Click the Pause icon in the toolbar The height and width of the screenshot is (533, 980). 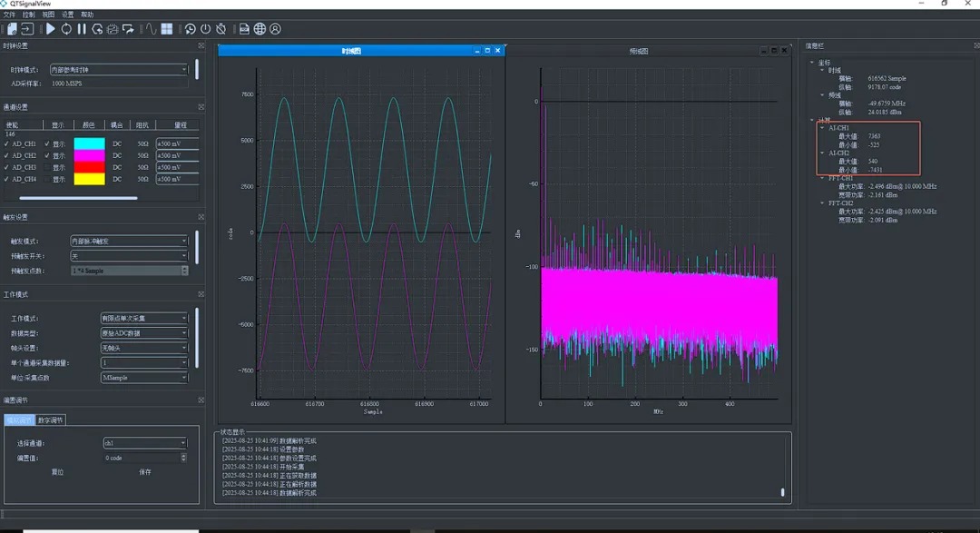(x=82, y=29)
